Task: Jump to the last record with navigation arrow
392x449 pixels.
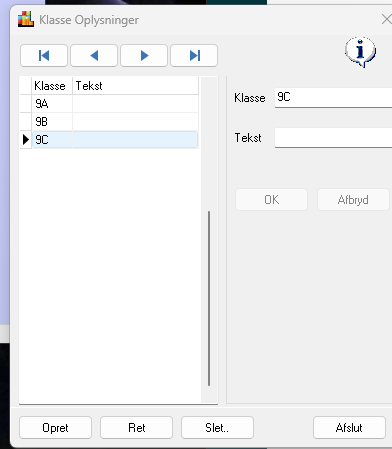Action: 194,56
